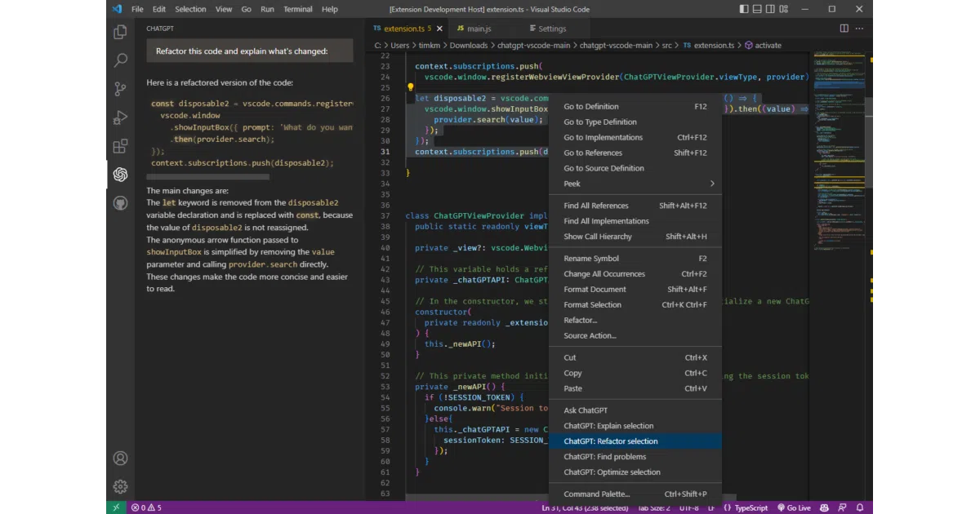Select the ChatGPT icon in activity bar
The width and height of the screenshot is (980, 514).
(x=120, y=175)
